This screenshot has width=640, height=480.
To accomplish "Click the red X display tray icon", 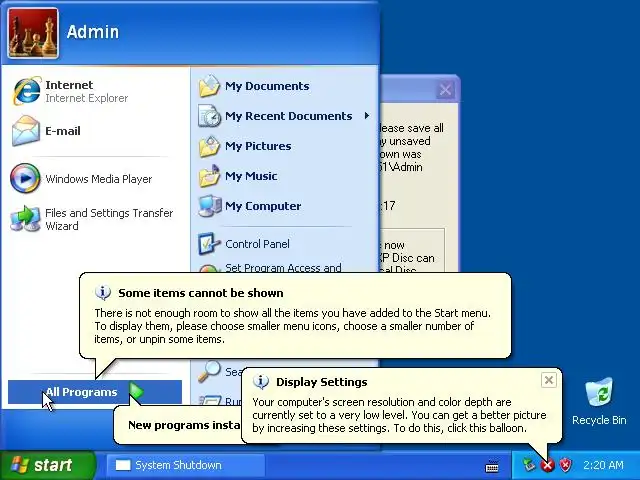I will click(547, 465).
